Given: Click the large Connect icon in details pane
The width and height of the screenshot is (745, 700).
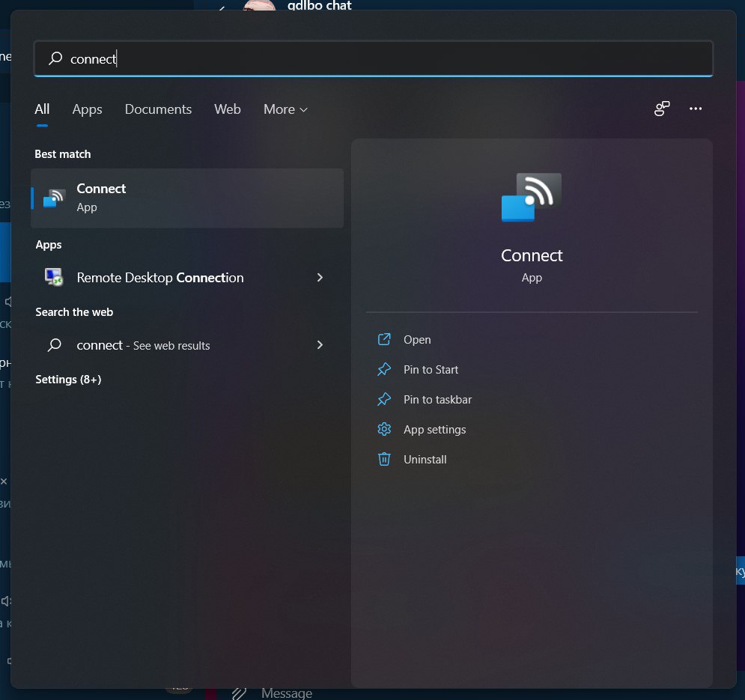Looking at the screenshot, I should (x=531, y=197).
